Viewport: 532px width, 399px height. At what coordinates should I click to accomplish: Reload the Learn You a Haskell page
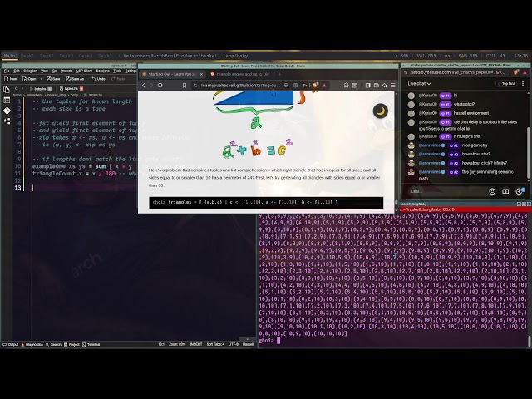click(x=160, y=85)
